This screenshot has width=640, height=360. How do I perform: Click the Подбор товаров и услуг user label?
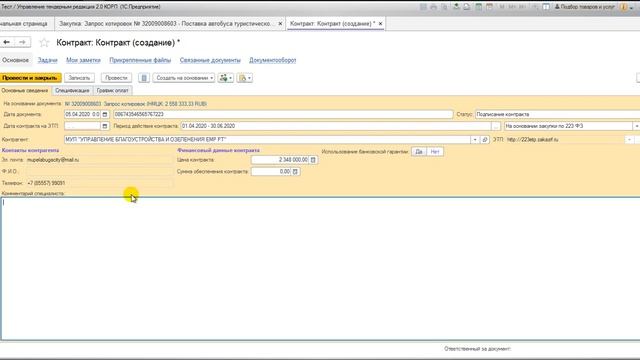click(584, 7)
